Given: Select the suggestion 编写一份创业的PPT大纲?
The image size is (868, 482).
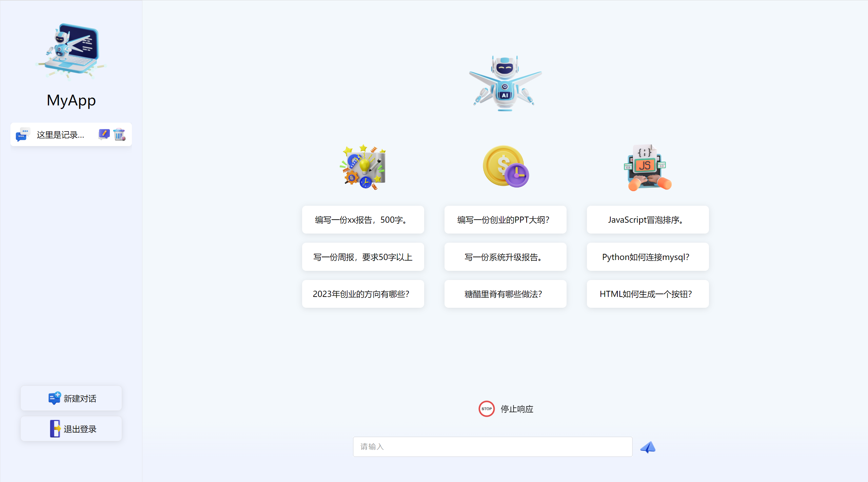Looking at the screenshot, I should (505, 220).
